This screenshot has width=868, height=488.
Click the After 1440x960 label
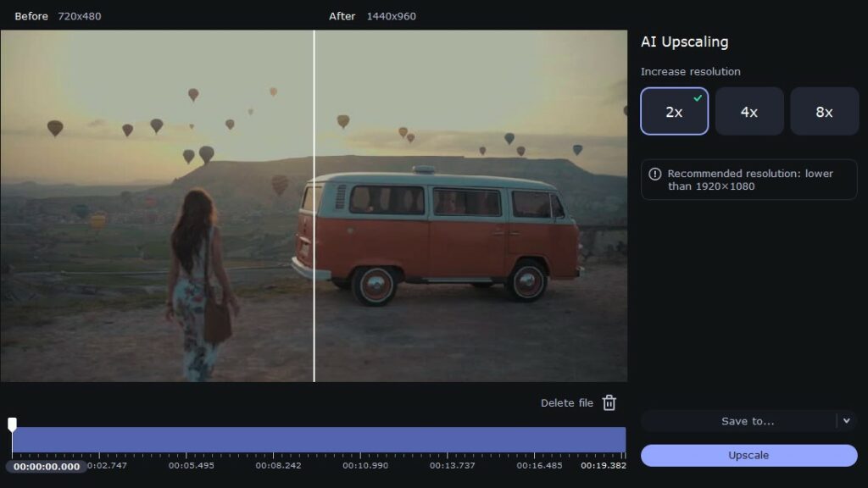372,16
